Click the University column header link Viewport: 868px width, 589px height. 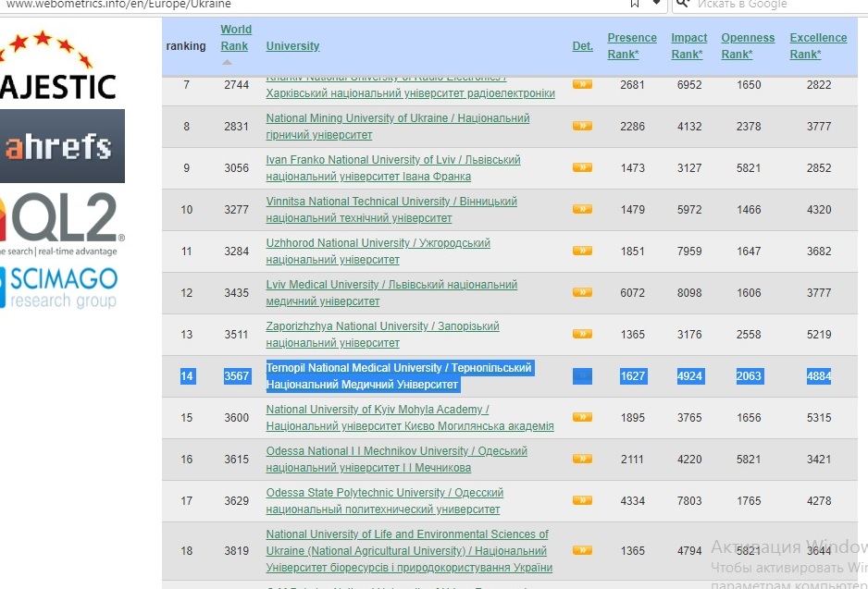click(x=292, y=46)
